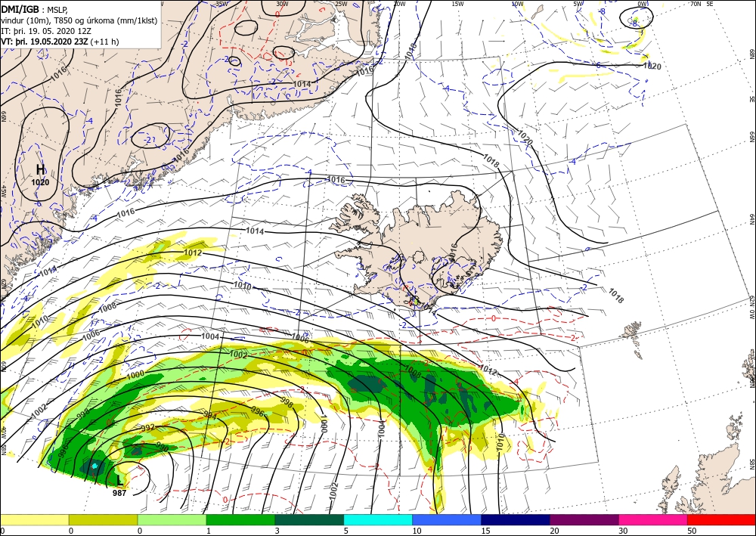Click the '15W' longitude label
Screen dimensions: 756x536
click(x=457, y=4)
